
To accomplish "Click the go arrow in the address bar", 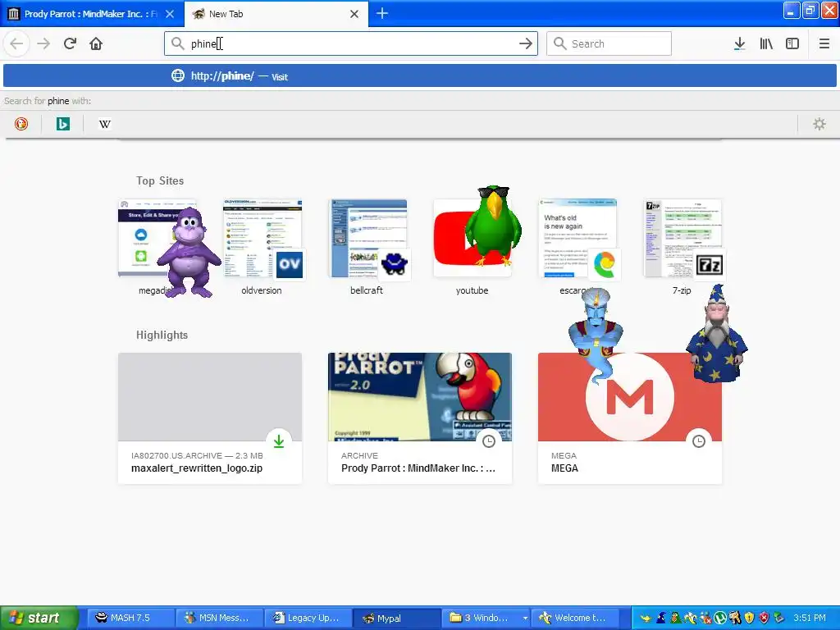I will point(526,43).
